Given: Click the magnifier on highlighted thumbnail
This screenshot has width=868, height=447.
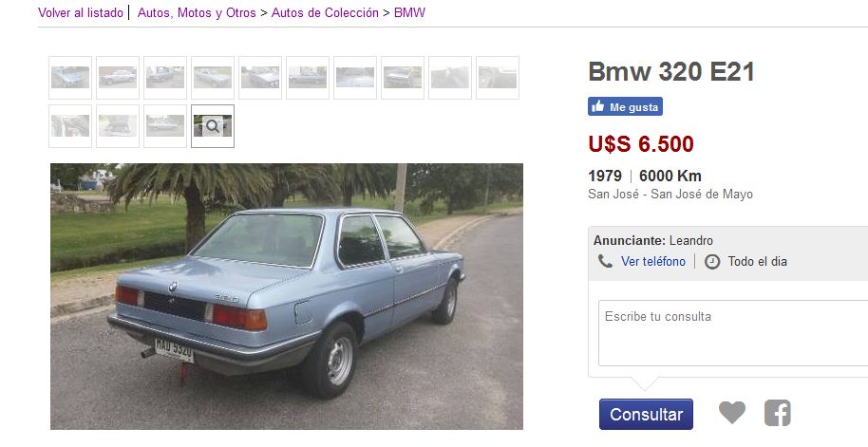Looking at the screenshot, I should point(213,126).
